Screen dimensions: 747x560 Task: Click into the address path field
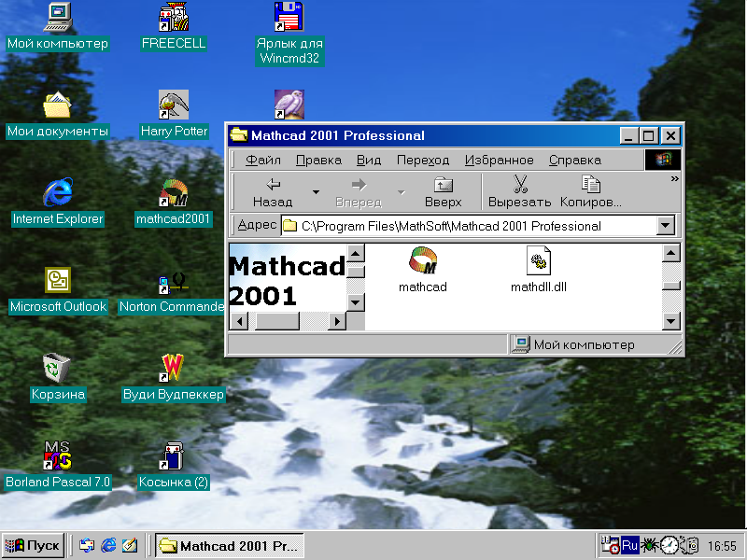click(x=469, y=226)
